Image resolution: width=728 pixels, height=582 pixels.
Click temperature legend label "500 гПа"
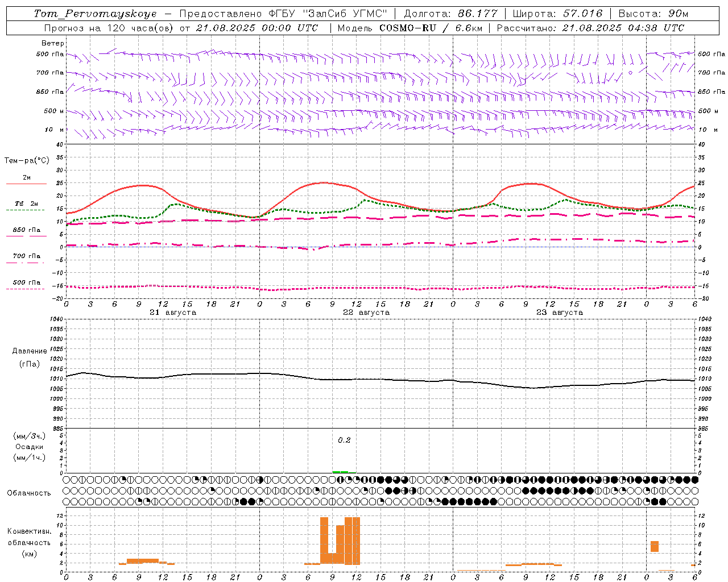coord(27,282)
